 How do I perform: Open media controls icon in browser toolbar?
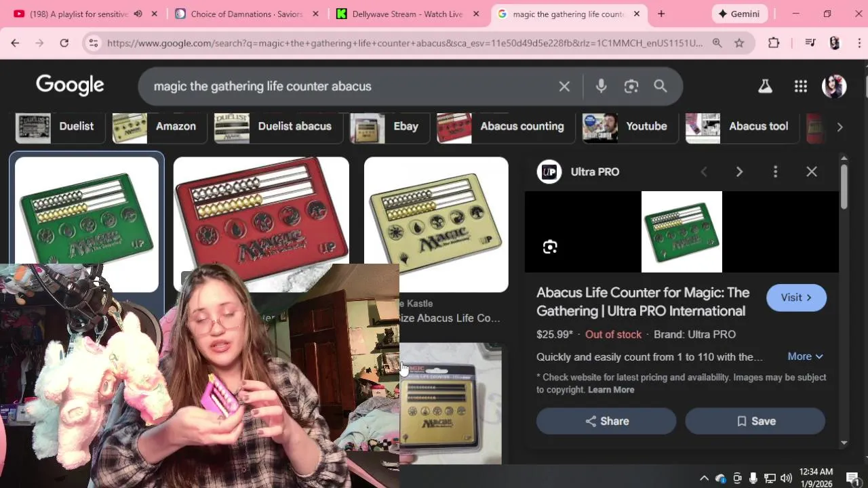coord(810,43)
